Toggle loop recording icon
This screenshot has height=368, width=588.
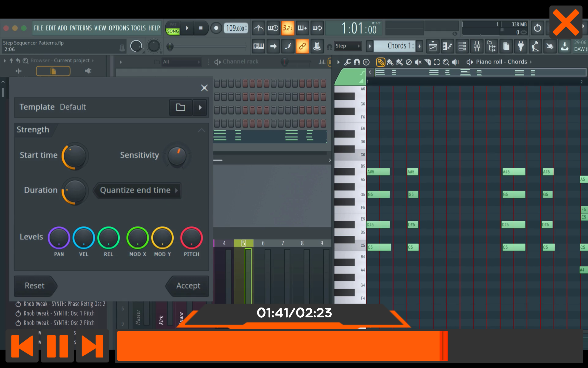(317, 28)
